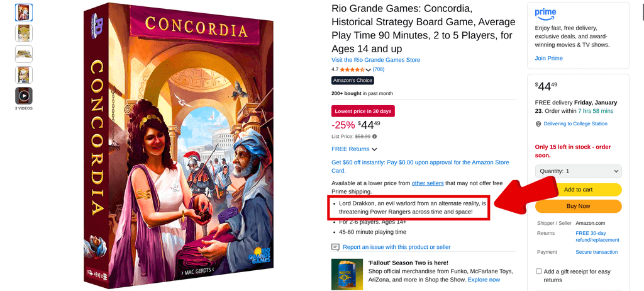This screenshot has height=291, width=644.
Task: Open the videos thumbnail with play icon
Action: (24, 96)
